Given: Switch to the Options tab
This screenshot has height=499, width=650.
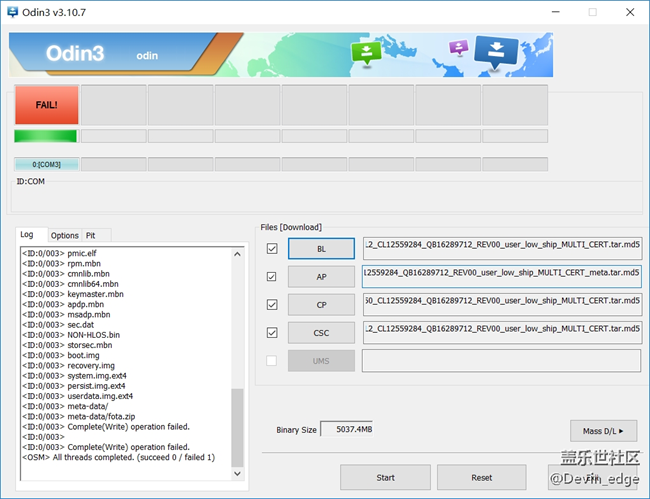Looking at the screenshot, I should (x=64, y=235).
